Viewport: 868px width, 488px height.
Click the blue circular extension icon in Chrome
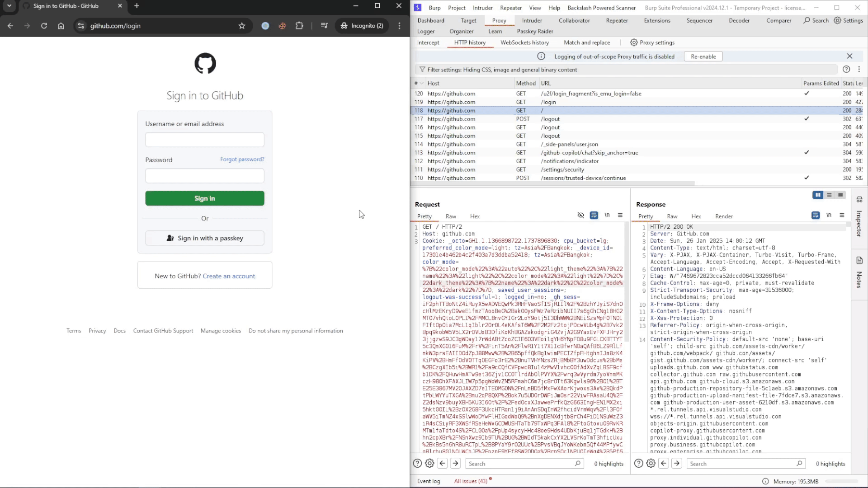[265, 26]
